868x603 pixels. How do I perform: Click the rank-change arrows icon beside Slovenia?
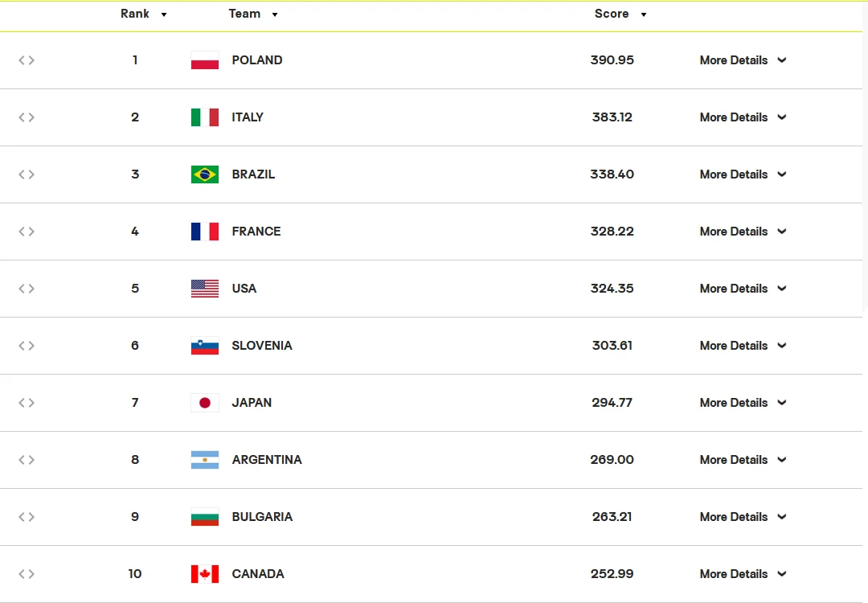coord(27,346)
